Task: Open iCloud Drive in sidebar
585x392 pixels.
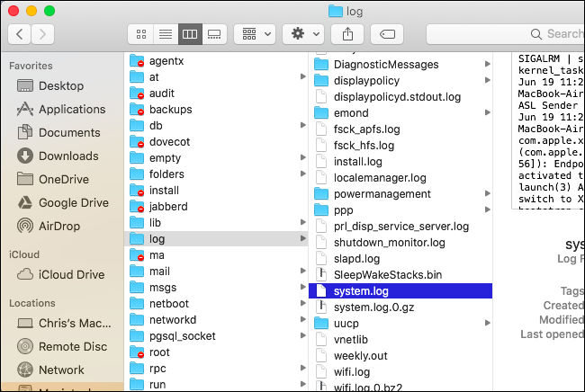Action: tap(71, 274)
